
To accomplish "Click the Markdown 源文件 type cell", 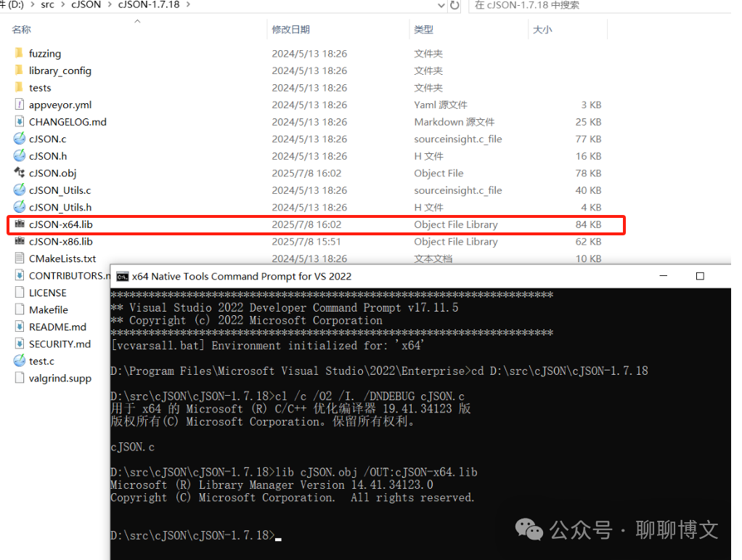I will tap(454, 121).
